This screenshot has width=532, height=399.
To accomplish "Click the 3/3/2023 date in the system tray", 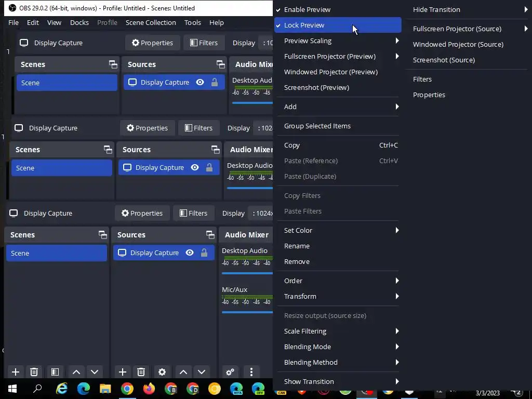I will 487,393.
